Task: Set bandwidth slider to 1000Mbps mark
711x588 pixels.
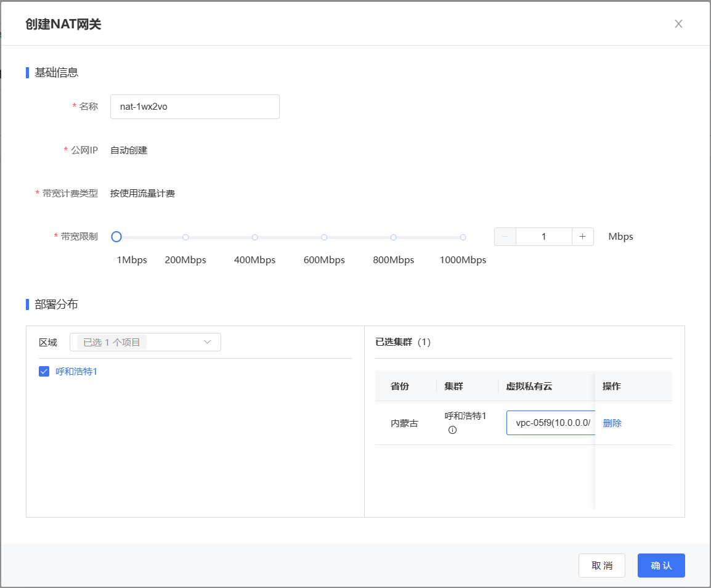Action: (x=463, y=237)
